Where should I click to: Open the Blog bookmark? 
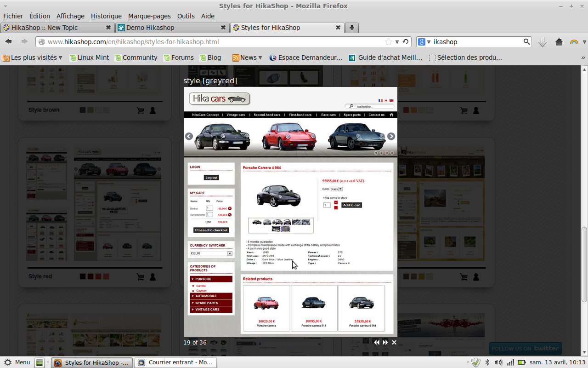pos(210,57)
